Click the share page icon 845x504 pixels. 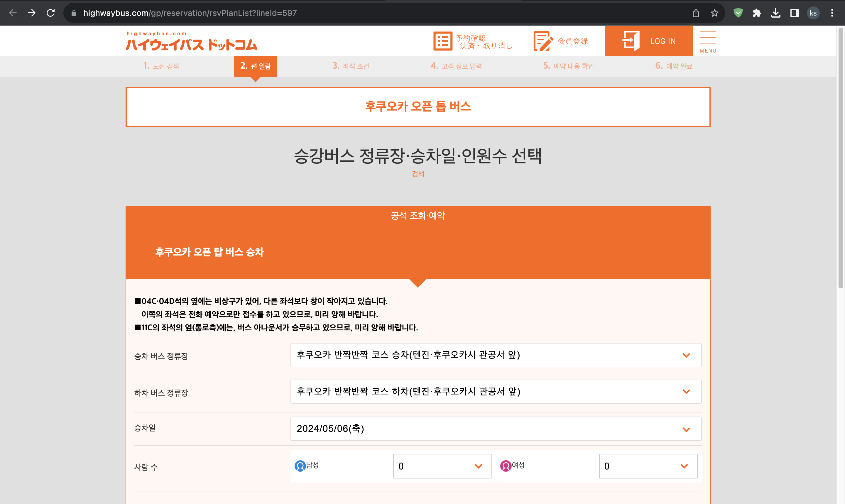[x=696, y=13]
